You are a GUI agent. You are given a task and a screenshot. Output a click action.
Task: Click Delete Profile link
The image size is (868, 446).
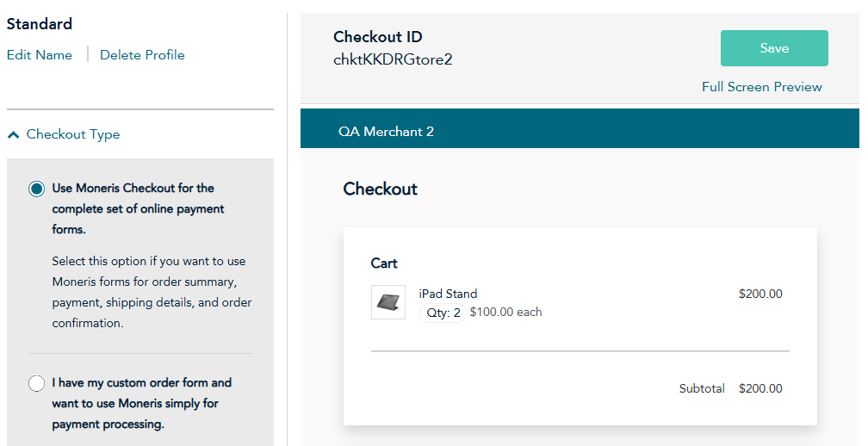click(x=142, y=55)
